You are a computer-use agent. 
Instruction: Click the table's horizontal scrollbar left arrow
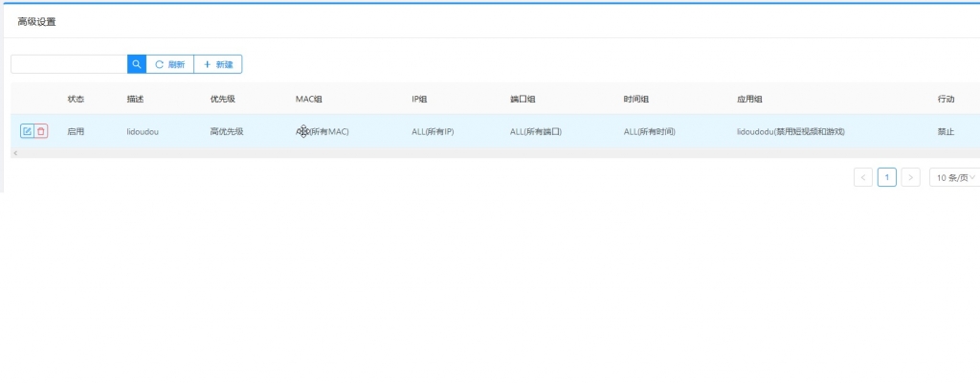[15, 153]
